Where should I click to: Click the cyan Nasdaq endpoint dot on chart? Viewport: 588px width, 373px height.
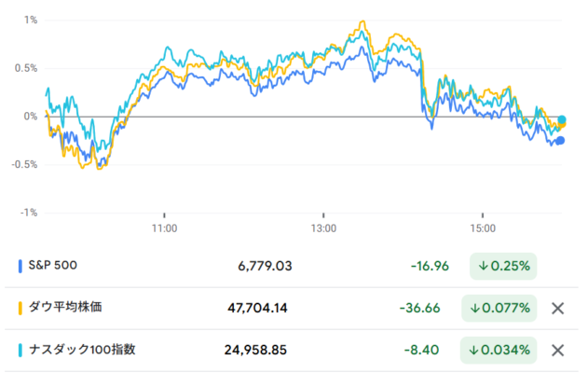click(x=562, y=119)
